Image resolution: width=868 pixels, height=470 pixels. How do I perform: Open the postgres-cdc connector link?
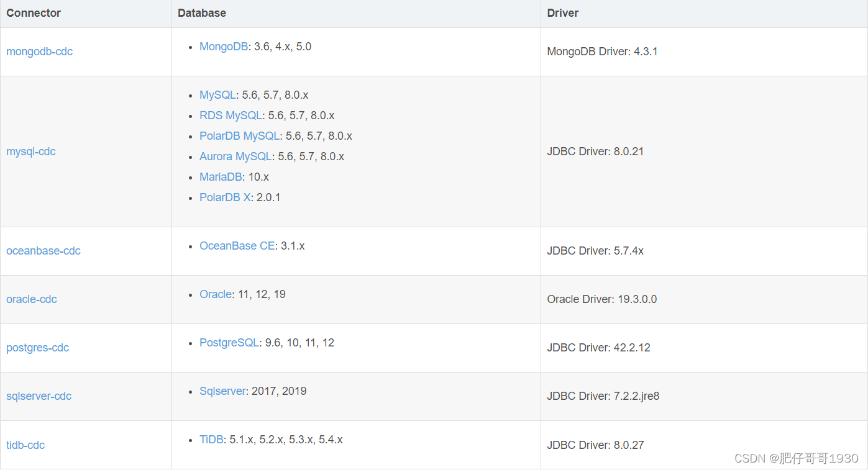coord(37,348)
